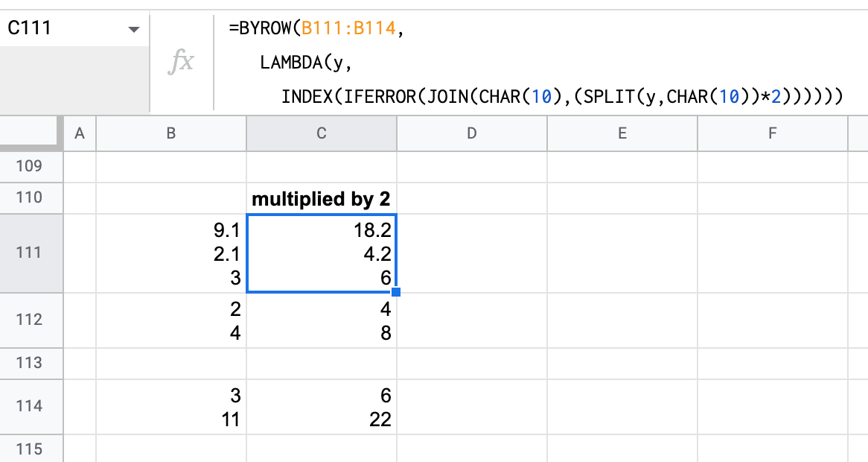Select column E header
The width and height of the screenshot is (868, 462).
[x=622, y=133]
